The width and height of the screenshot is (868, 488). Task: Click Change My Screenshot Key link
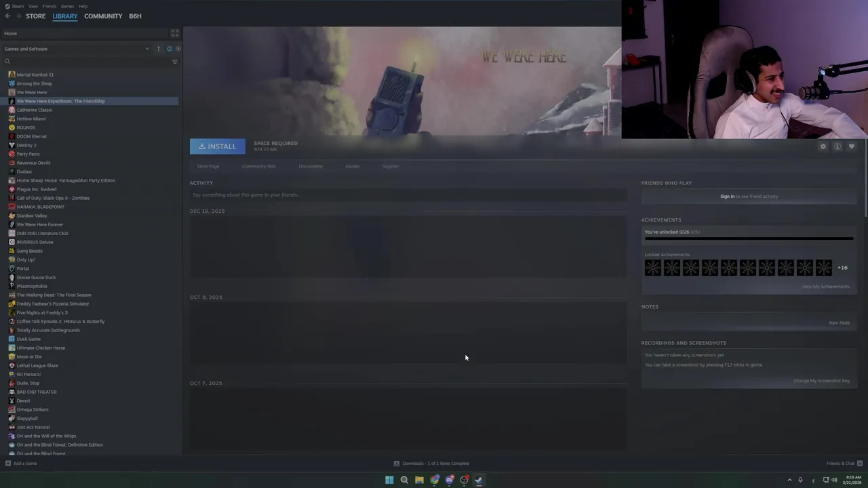coord(821,381)
